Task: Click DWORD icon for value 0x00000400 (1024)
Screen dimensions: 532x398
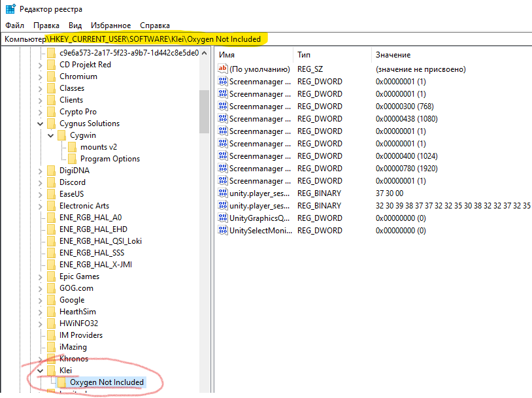Action: click(x=223, y=156)
